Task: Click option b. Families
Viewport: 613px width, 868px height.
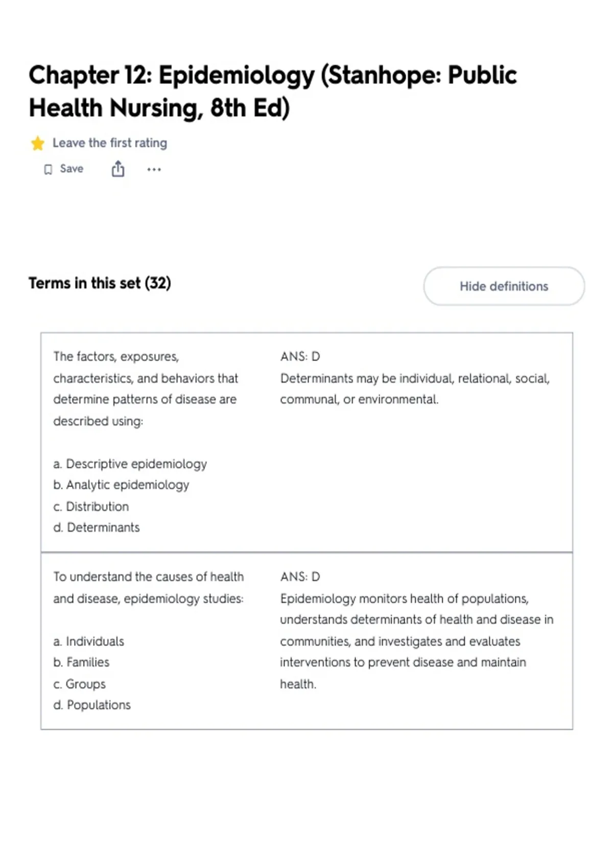Action: (81, 662)
